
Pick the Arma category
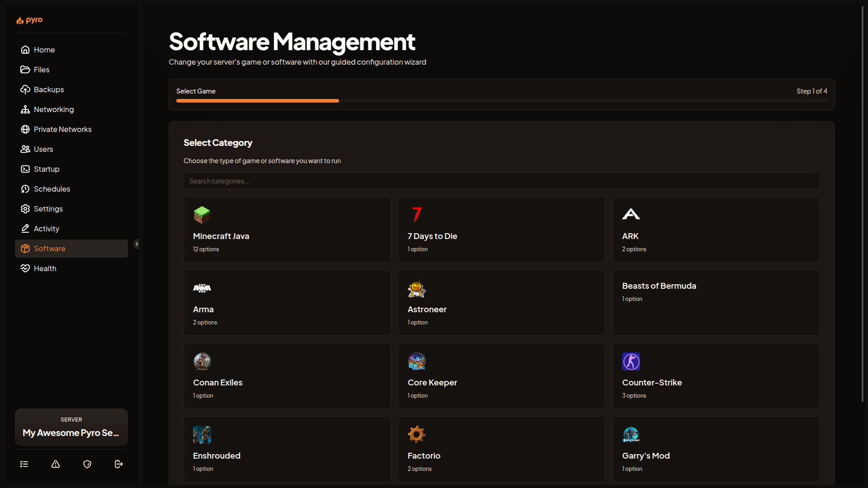point(287,303)
